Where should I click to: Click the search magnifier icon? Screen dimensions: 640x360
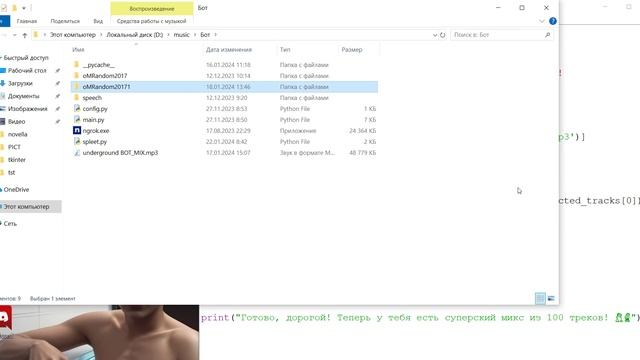point(547,35)
